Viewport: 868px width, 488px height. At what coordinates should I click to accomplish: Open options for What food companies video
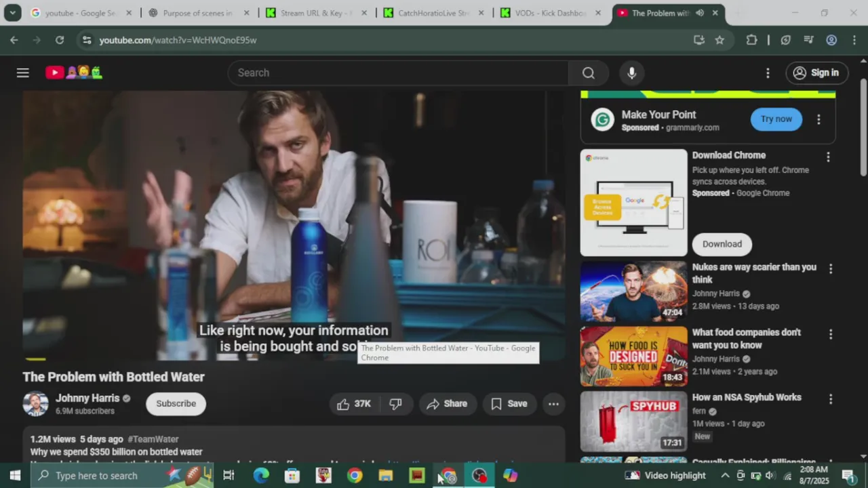click(x=831, y=334)
